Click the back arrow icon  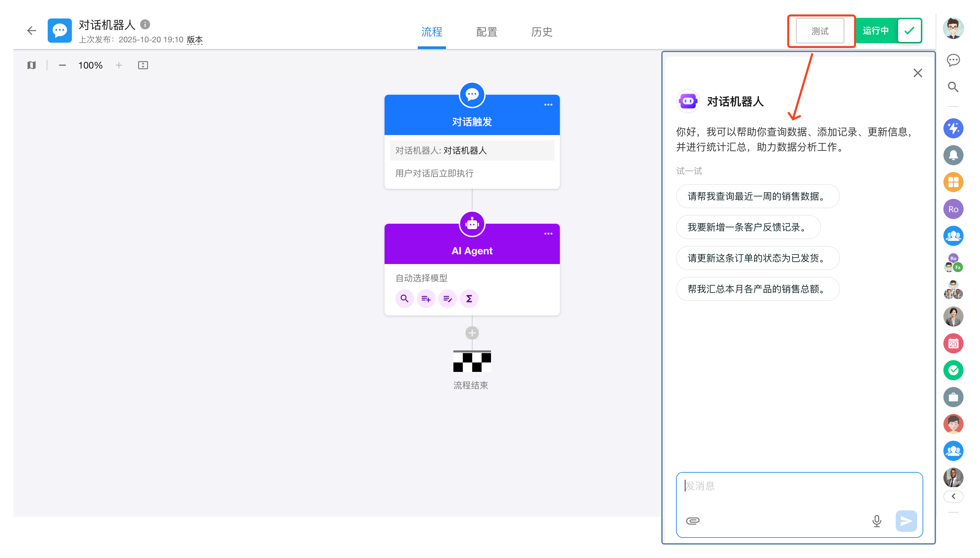click(32, 31)
